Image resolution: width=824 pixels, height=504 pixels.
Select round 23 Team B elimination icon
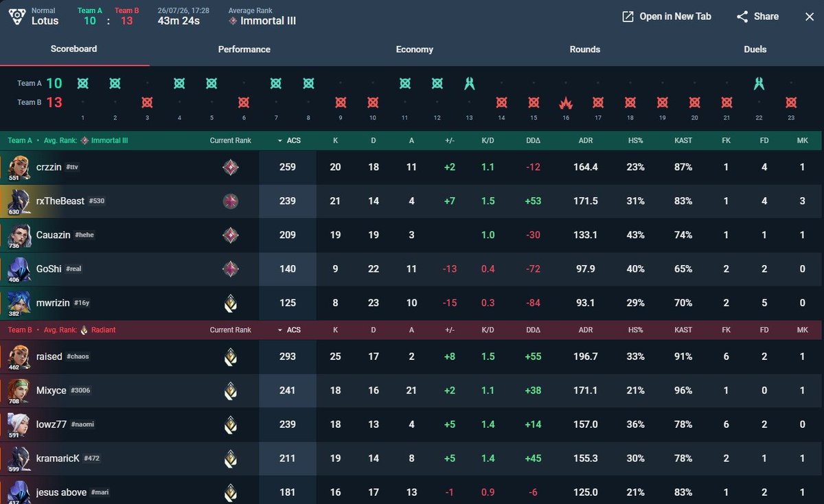pyautogui.click(x=791, y=103)
